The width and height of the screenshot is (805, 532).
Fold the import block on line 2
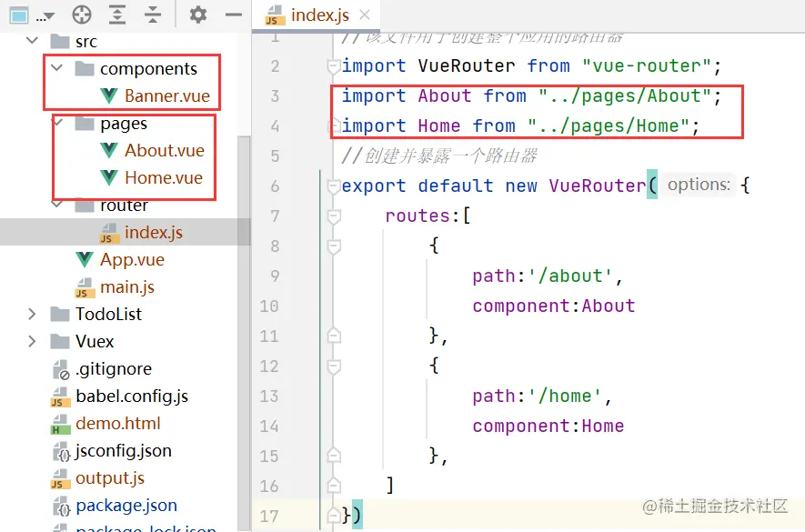pyautogui.click(x=334, y=65)
